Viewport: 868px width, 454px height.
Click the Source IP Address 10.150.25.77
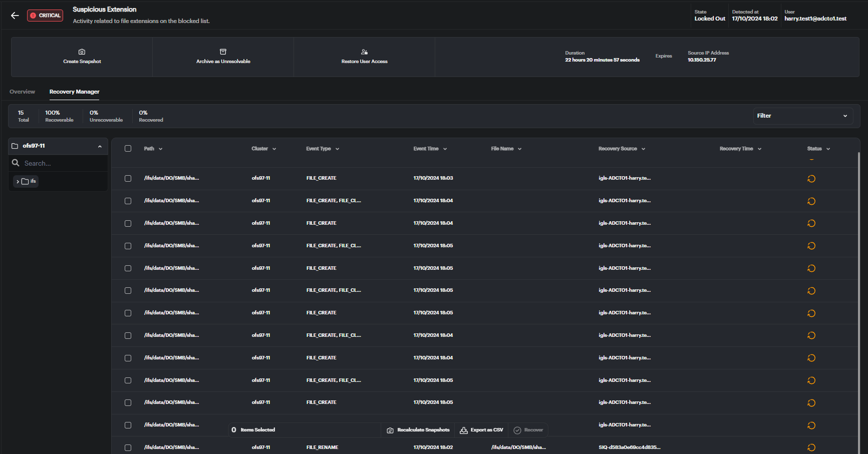pyautogui.click(x=702, y=60)
